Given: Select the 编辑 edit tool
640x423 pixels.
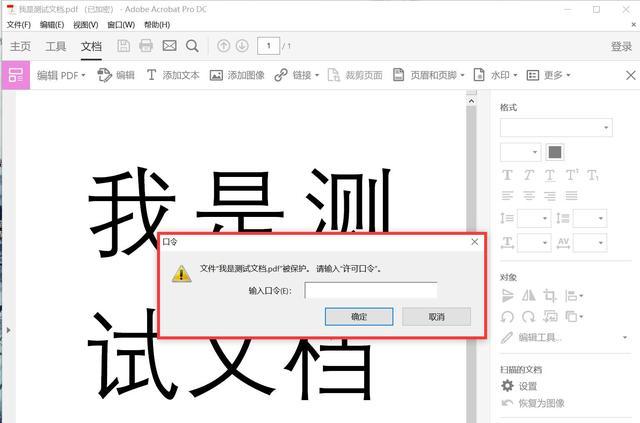Looking at the screenshot, I should [116, 75].
